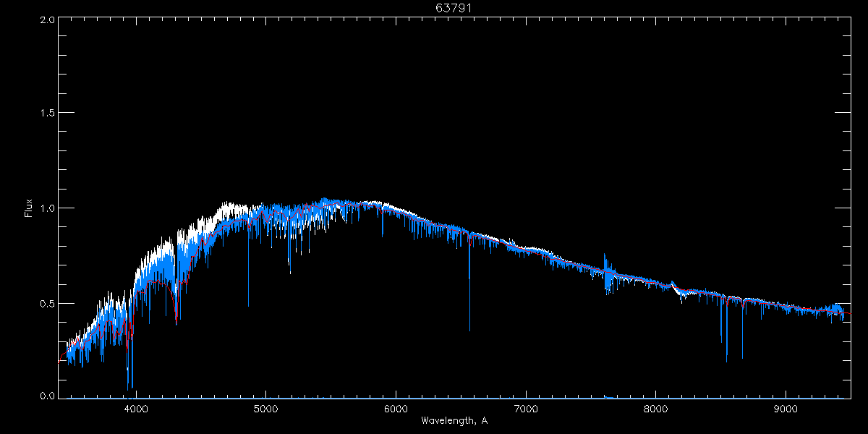868x434 pixels.
Task: Click the Flux axis label
Action: pos(29,208)
